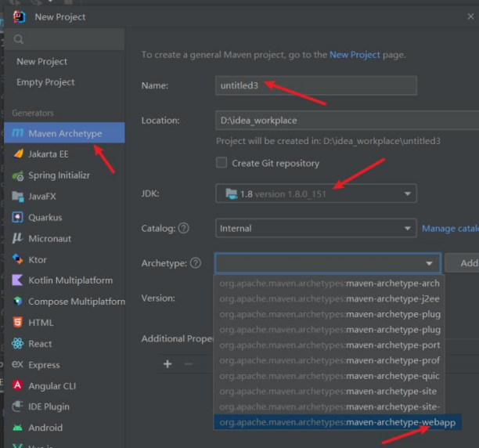Select the React generator icon
479x448 pixels.
pyautogui.click(x=18, y=344)
